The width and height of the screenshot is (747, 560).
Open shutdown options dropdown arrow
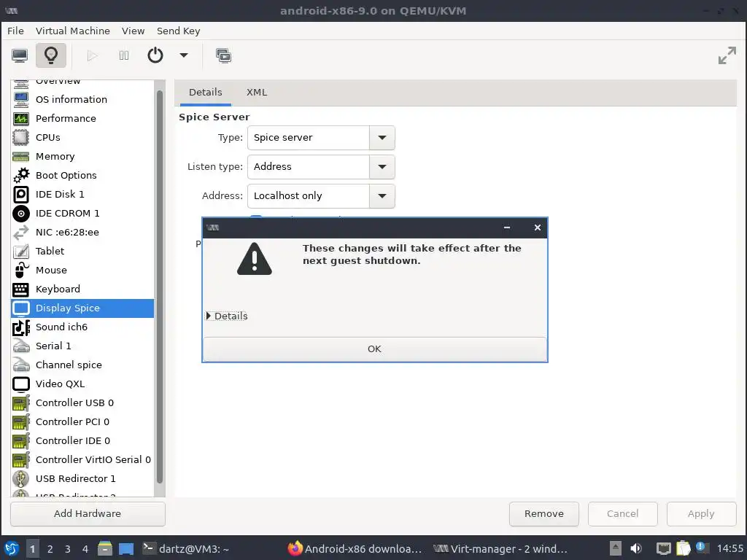coord(183,55)
